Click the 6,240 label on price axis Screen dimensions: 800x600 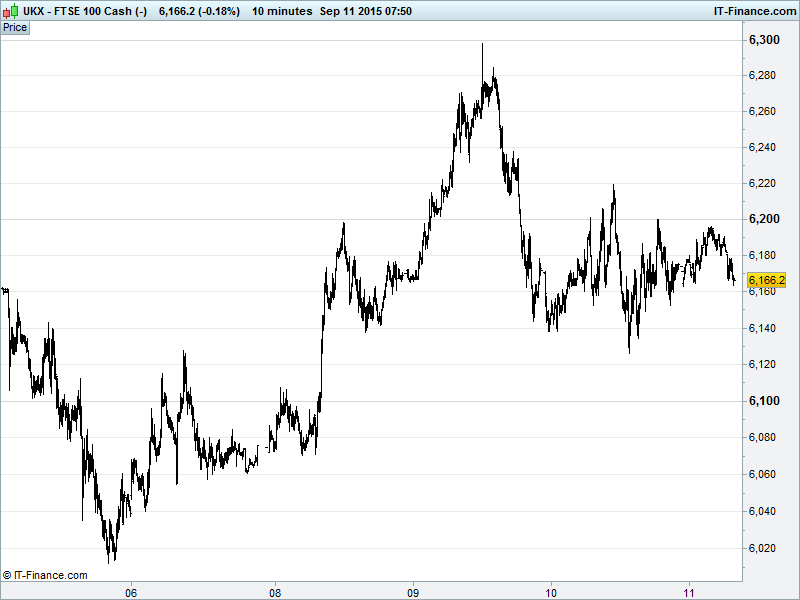pos(765,147)
